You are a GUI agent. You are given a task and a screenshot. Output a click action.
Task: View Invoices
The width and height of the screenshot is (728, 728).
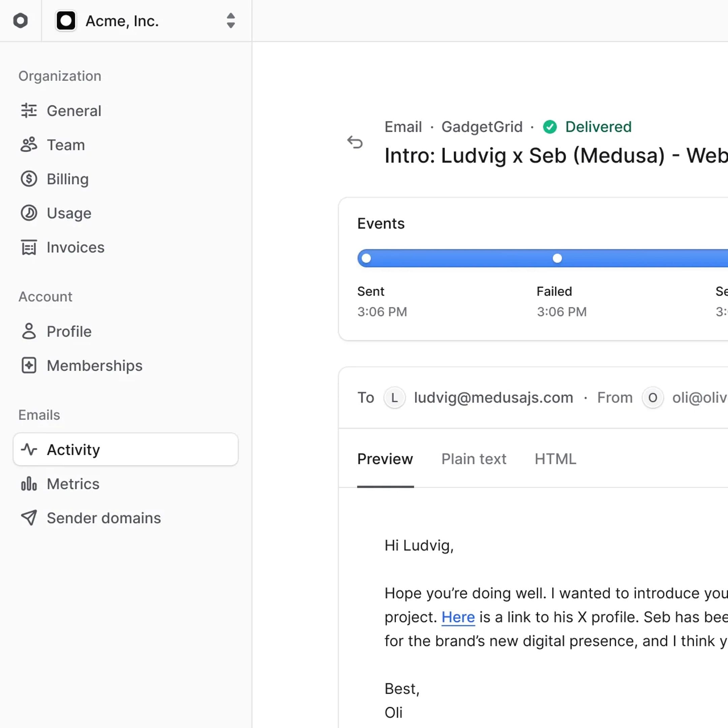click(76, 247)
